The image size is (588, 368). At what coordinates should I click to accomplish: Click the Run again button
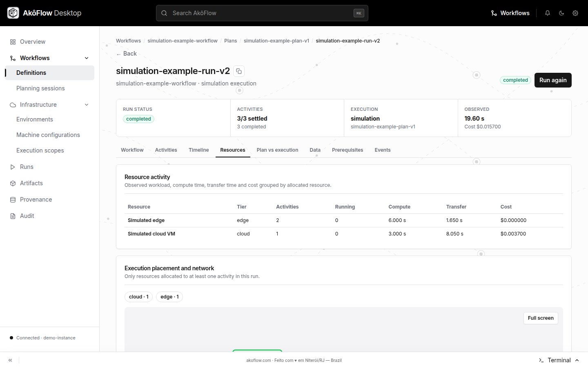click(553, 80)
